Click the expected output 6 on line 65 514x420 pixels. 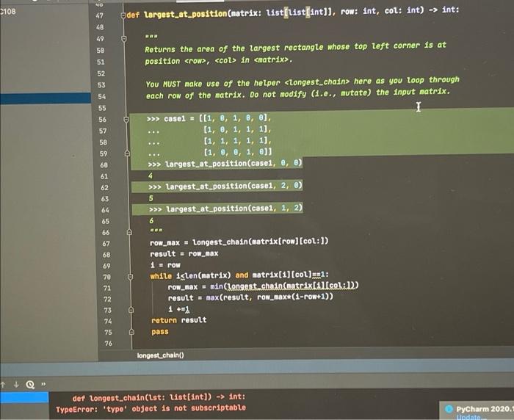151,220
